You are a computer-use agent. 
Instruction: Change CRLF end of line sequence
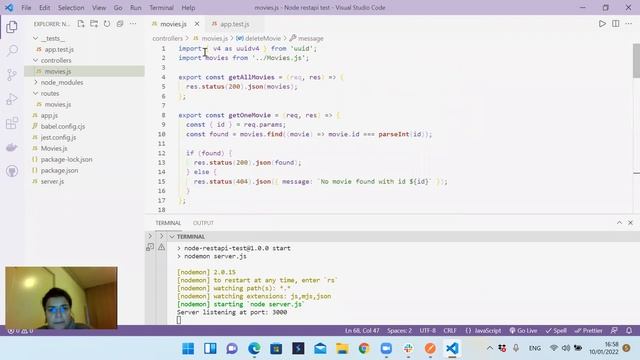pyautogui.click(x=450, y=331)
